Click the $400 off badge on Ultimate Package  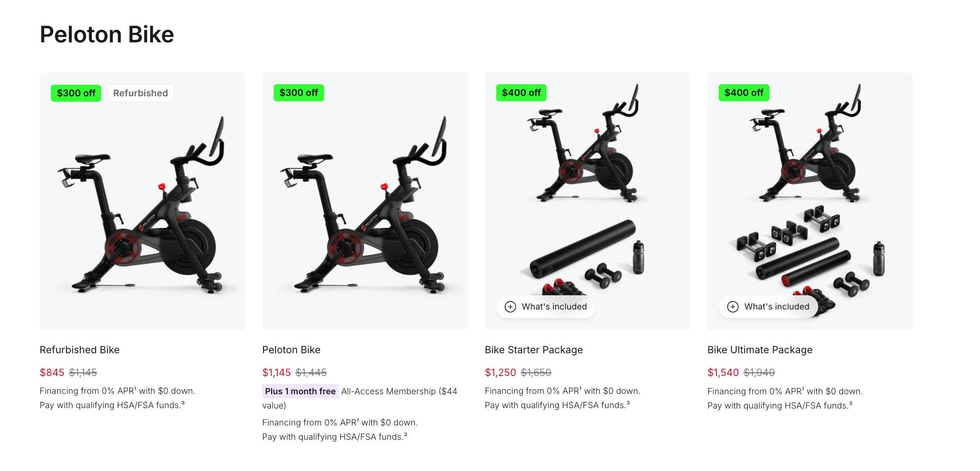click(x=744, y=93)
